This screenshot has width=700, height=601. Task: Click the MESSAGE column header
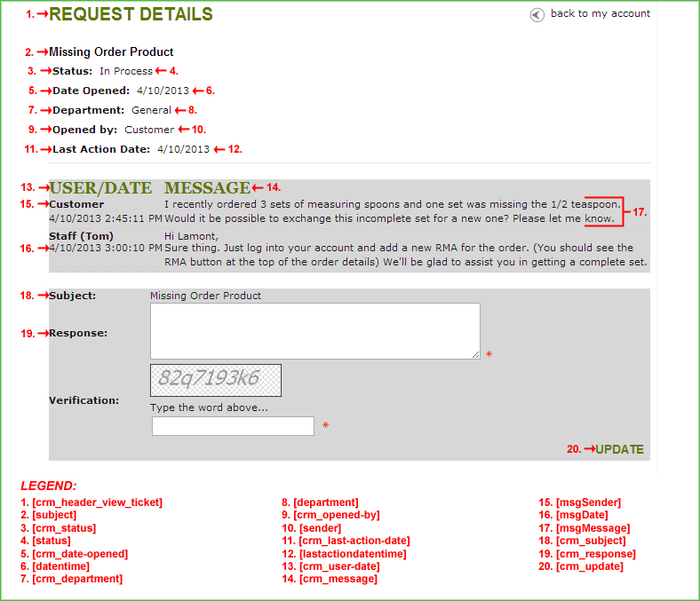[207, 188]
